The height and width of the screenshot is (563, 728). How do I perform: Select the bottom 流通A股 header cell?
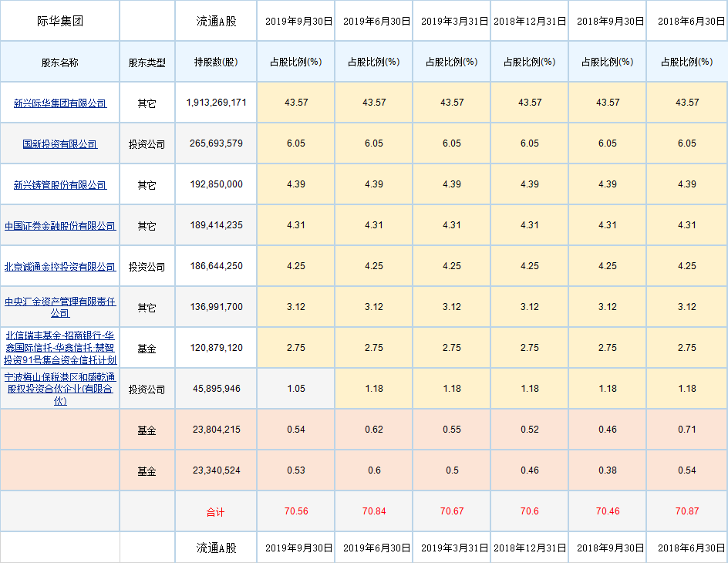coord(216,548)
